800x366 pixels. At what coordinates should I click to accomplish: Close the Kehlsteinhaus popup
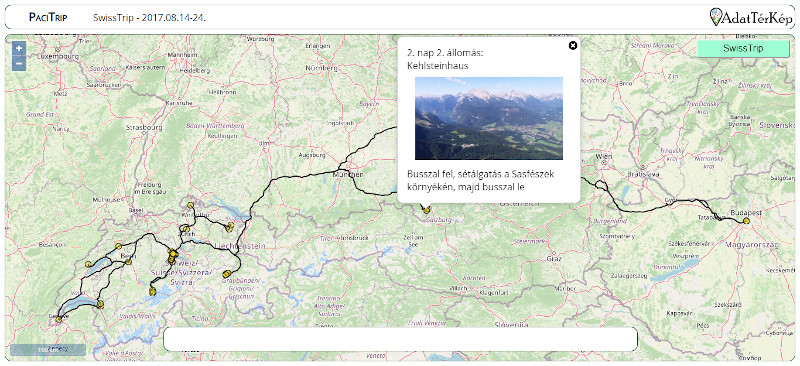click(x=573, y=45)
